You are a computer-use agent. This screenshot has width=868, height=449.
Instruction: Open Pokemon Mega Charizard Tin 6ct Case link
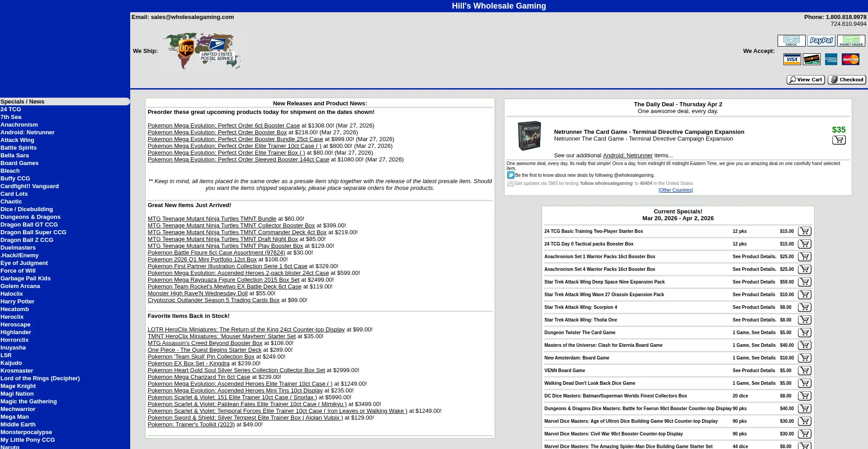[x=199, y=377]
